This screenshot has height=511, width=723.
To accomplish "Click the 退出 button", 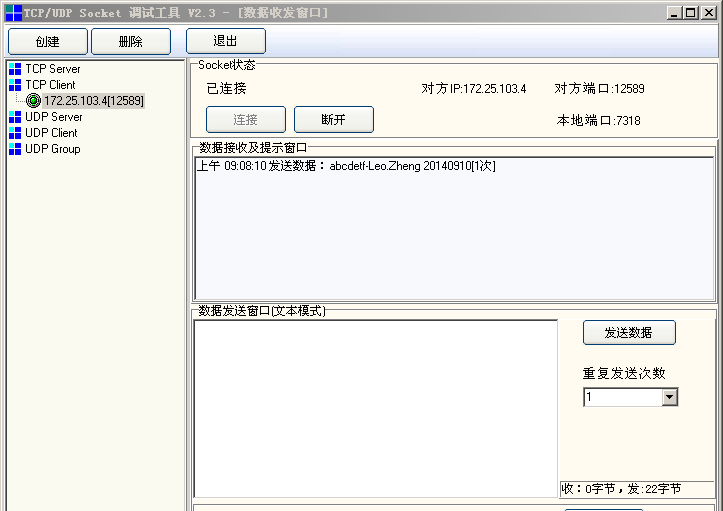I will (x=226, y=41).
